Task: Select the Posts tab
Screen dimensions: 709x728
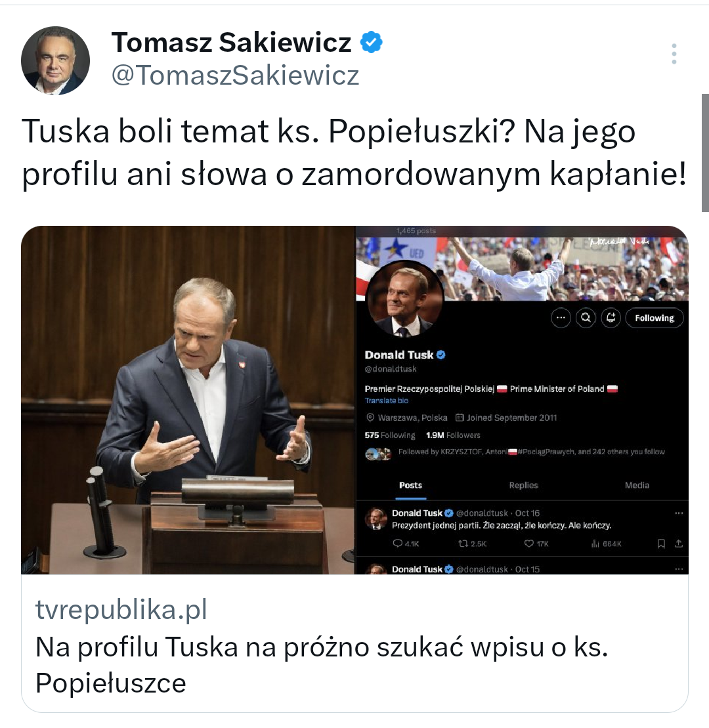Action: (x=410, y=485)
